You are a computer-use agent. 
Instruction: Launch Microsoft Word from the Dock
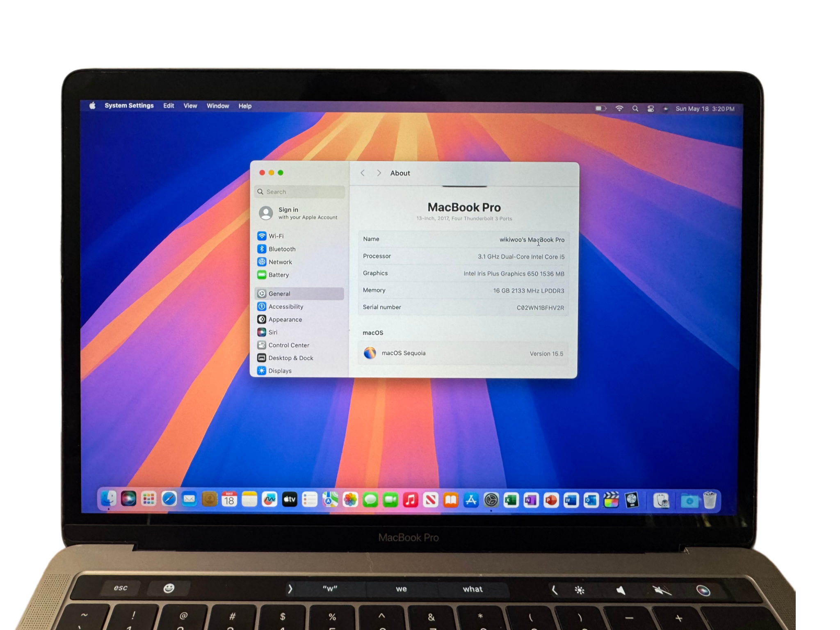pyautogui.click(x=571, y=500)
